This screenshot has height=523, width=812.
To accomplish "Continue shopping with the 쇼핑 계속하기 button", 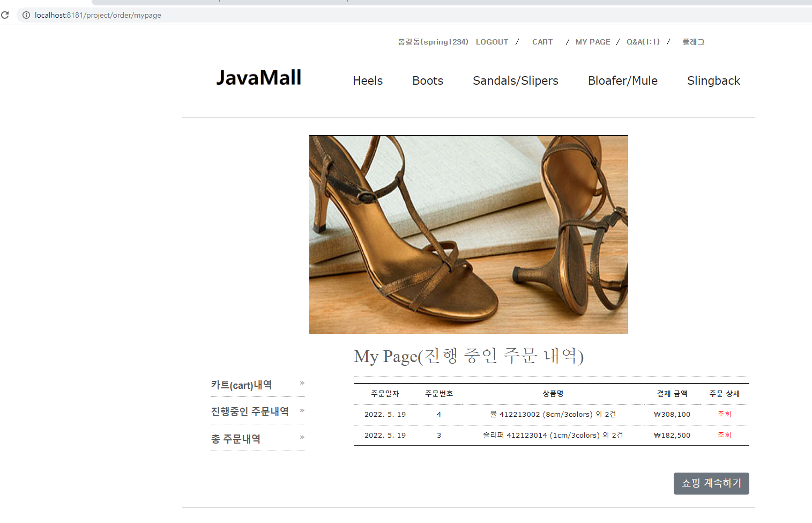I will 711,483.
